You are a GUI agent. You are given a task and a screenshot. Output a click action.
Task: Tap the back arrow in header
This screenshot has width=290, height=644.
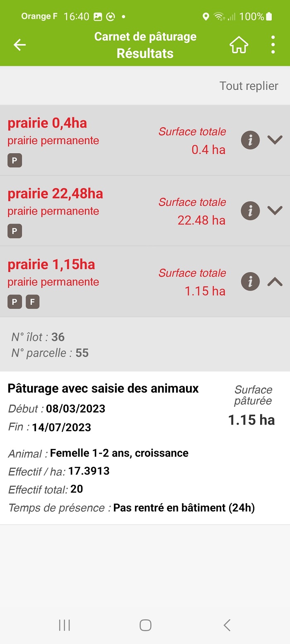point(19,45)
